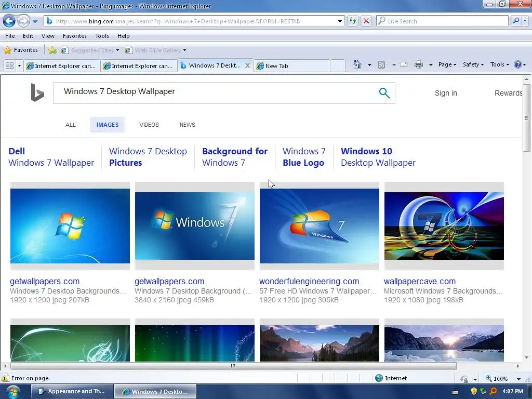
Task: Switch to the first Internet Explorer can... tab
Action: 62,66
